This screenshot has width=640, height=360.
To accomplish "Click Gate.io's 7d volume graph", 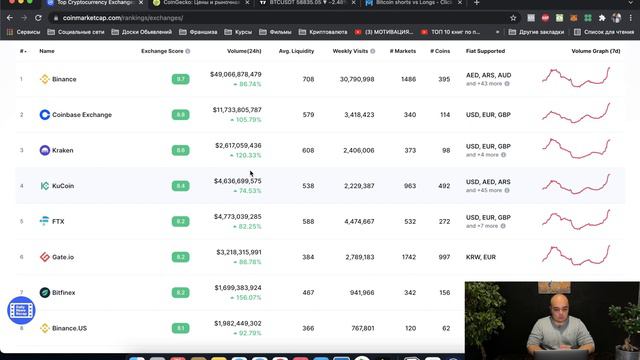I will (x=576, y=256).
